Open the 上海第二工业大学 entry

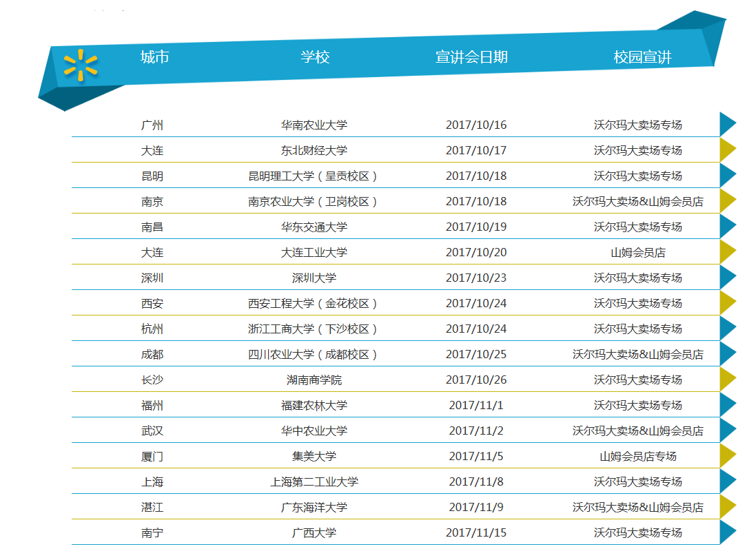point(314,482)
